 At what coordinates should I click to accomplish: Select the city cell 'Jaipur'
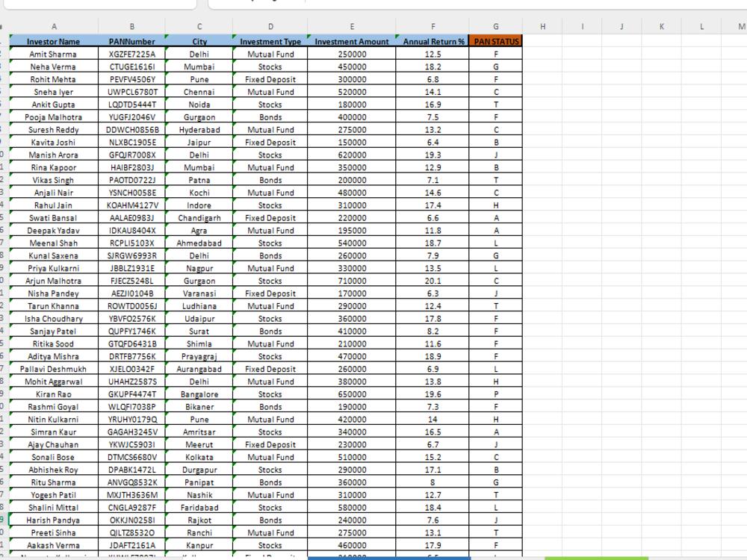(x=199, y=143)
